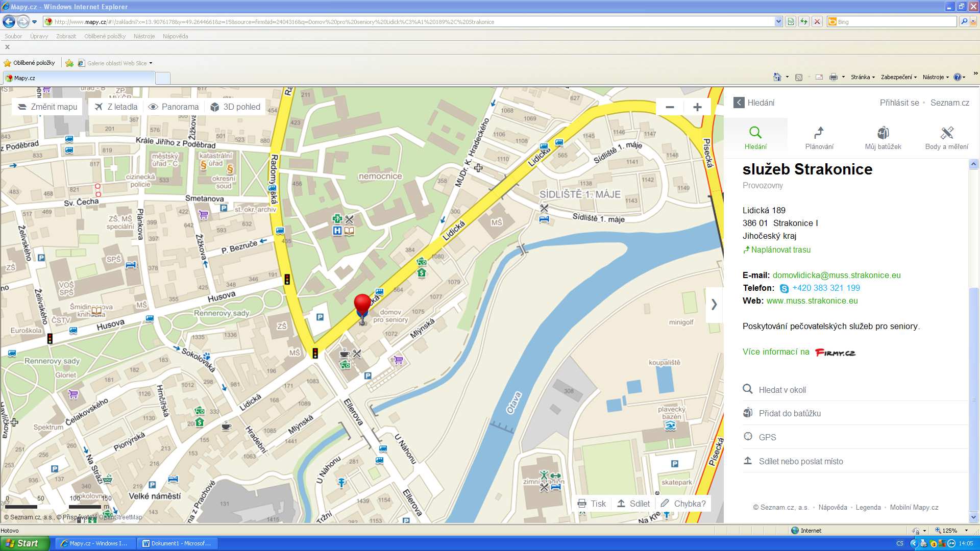Screen dimensions: 980x551
Task: Click Internet Explorer back button
Action: pos(9,21)
